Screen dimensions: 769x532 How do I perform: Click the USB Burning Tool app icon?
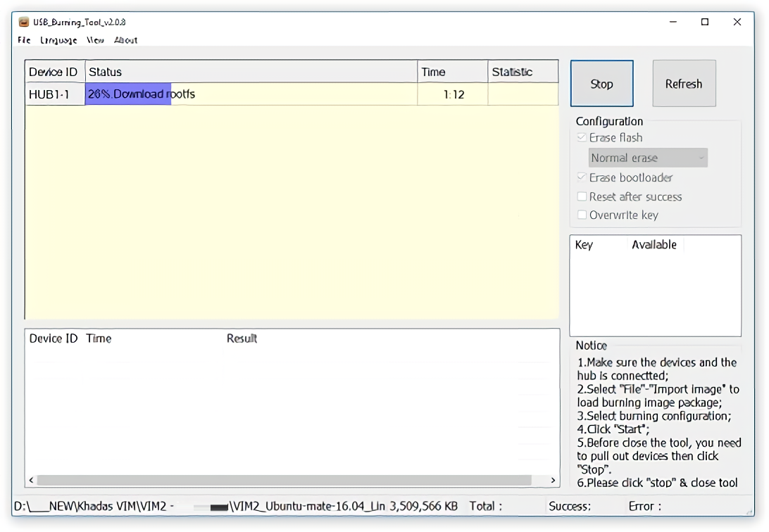click(x=24, y=22)
